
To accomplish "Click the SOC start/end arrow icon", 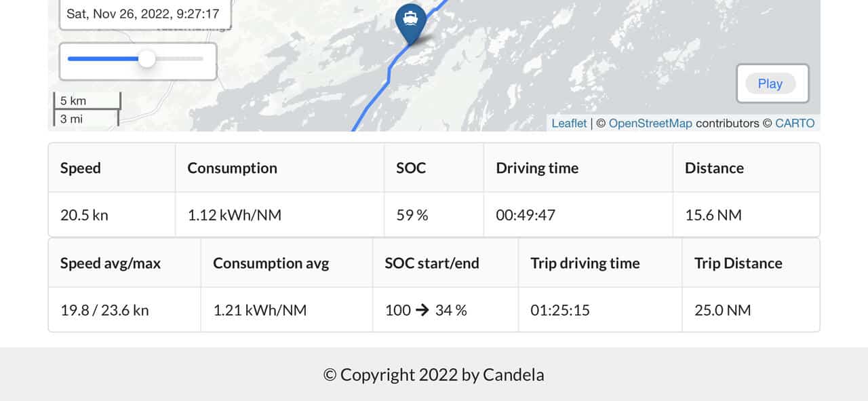I will coord(422,310).
